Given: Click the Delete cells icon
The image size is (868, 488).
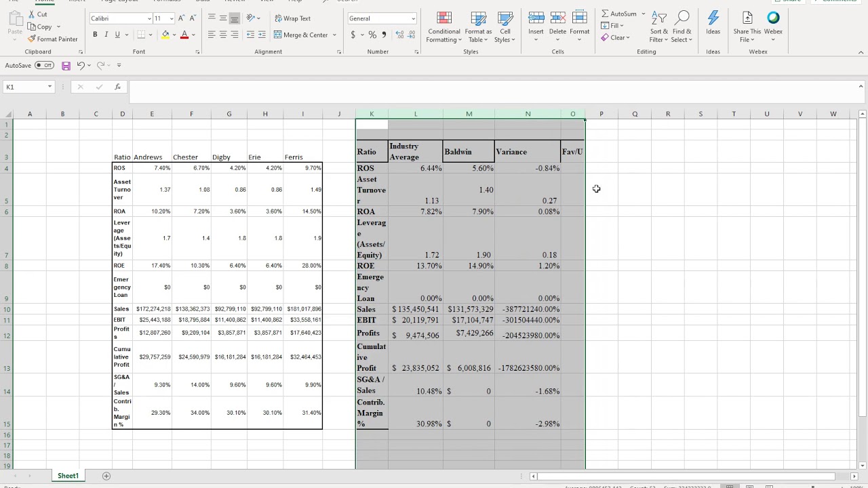Looking at the screenshot, I should pos(557,18).
